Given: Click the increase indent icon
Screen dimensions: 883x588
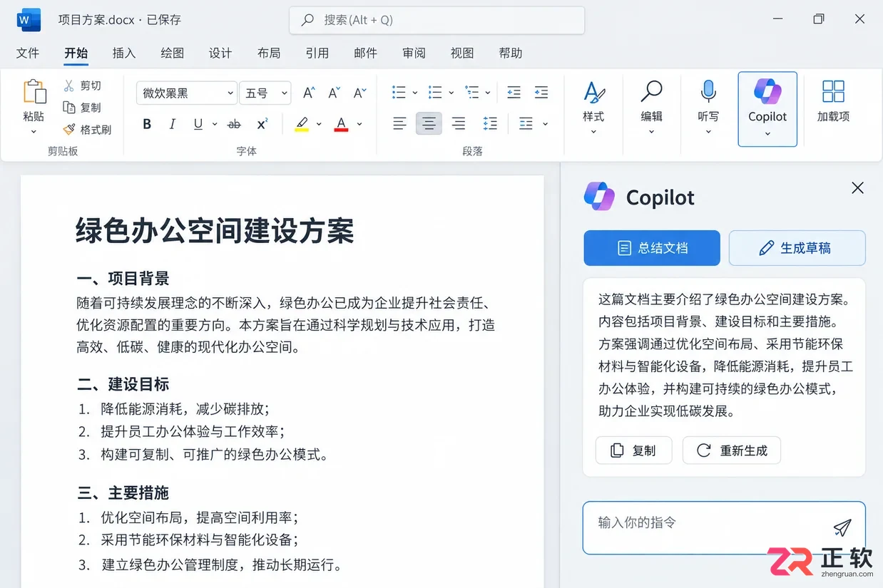Looking at the screenshot, I should 541,93.
